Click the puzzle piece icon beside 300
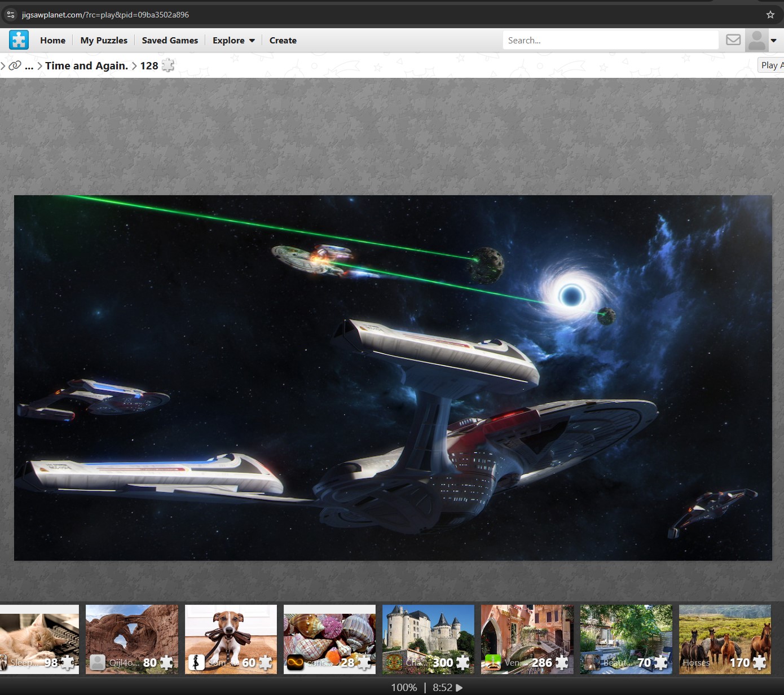784x695 pixels. [x=463, y=662]
